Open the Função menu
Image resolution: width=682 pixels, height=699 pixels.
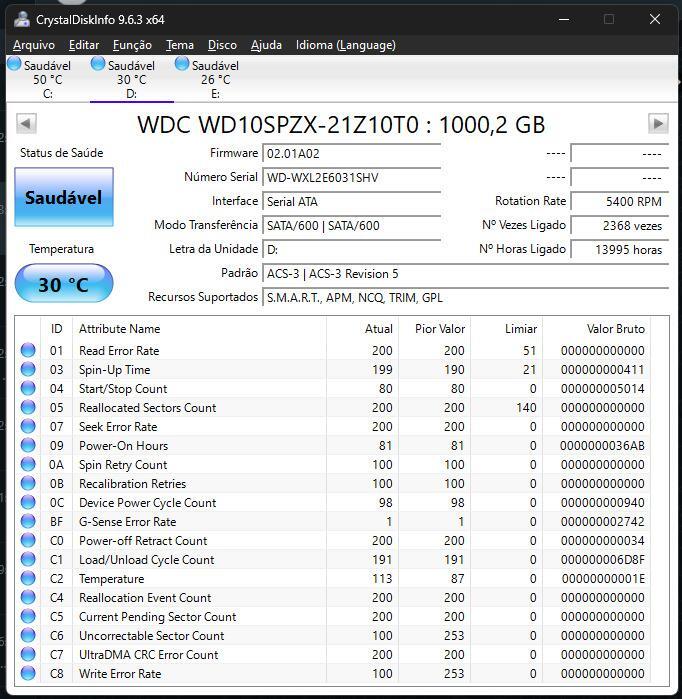pos(132,45)
